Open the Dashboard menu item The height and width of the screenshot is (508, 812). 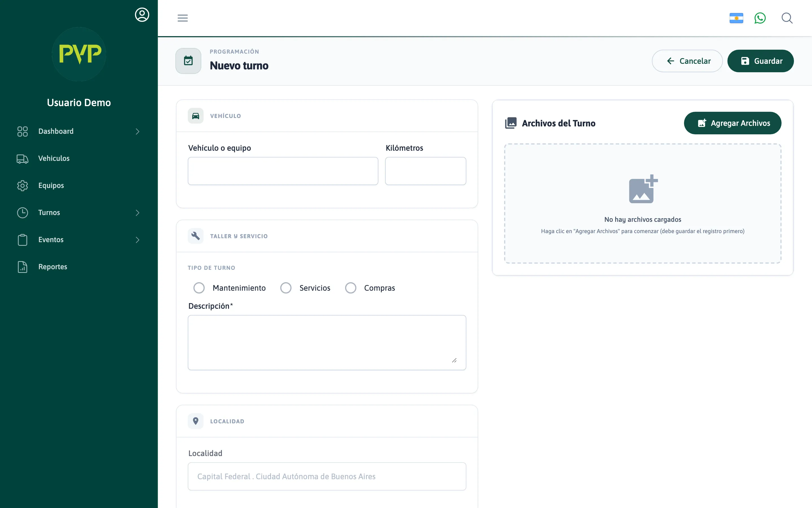[x=79, y=131]
